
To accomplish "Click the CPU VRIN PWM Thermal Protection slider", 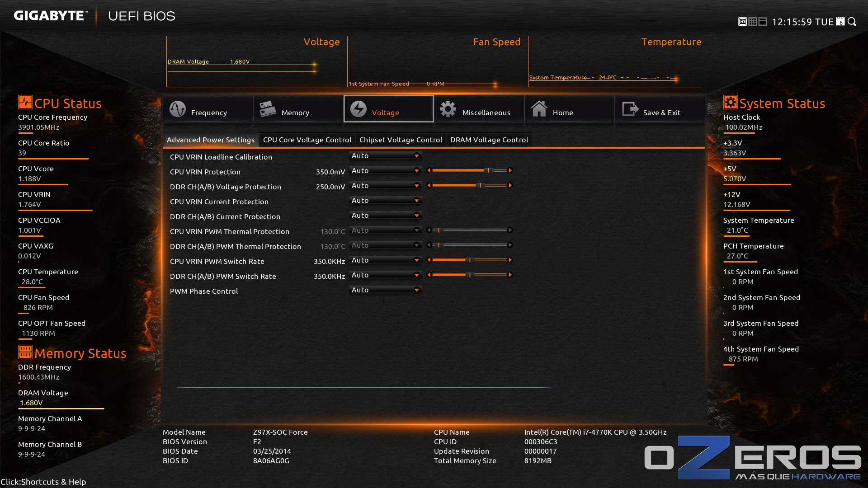I will (x=470, y=230).
